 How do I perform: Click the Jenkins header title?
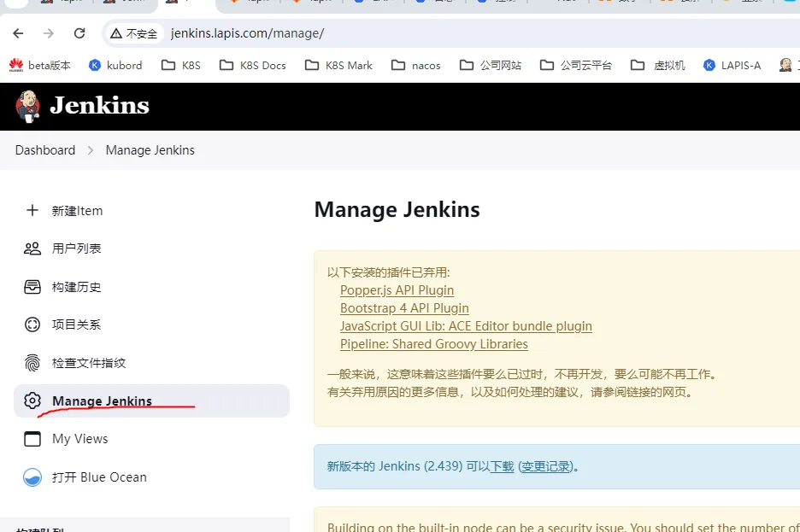click(99, 106)
